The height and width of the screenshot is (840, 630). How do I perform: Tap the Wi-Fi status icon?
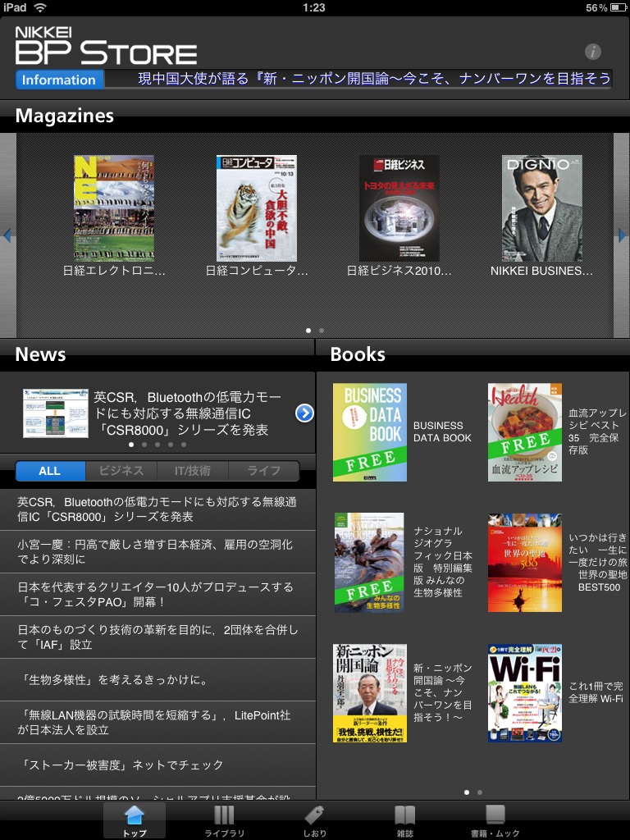click(x=40, y=7)
